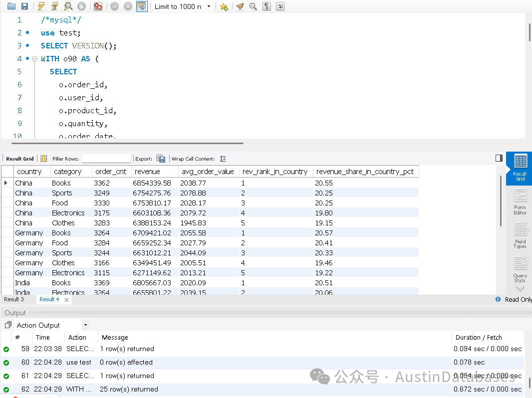Stop the running query with the hand icon

tap(81, 6)
